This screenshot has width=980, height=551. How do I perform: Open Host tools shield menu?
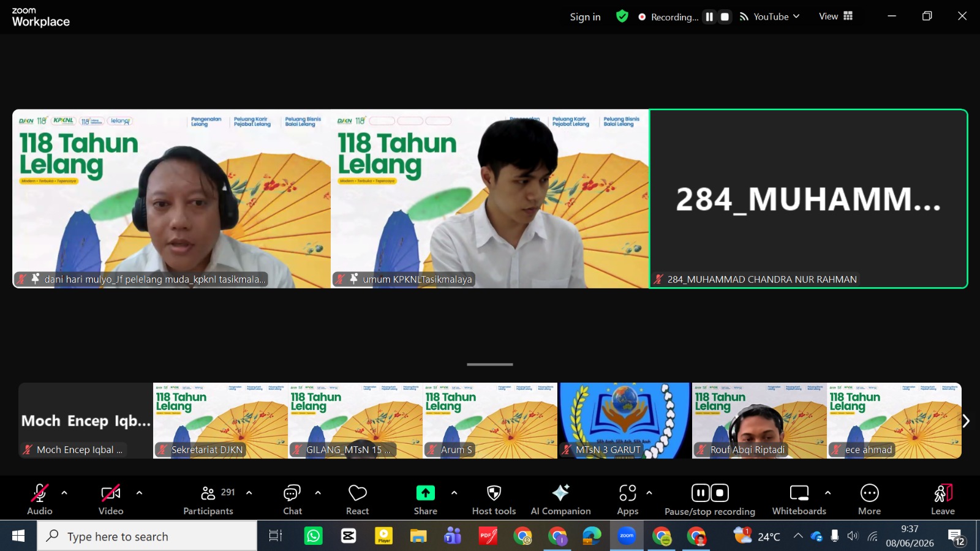click(494, 500)
